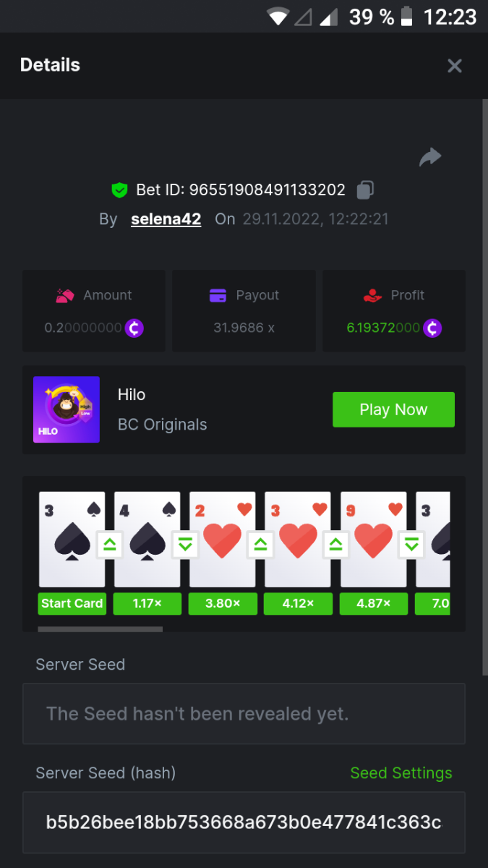488x868 pixels.
Task: Close the Details dialog
Action: click(455, 66)
